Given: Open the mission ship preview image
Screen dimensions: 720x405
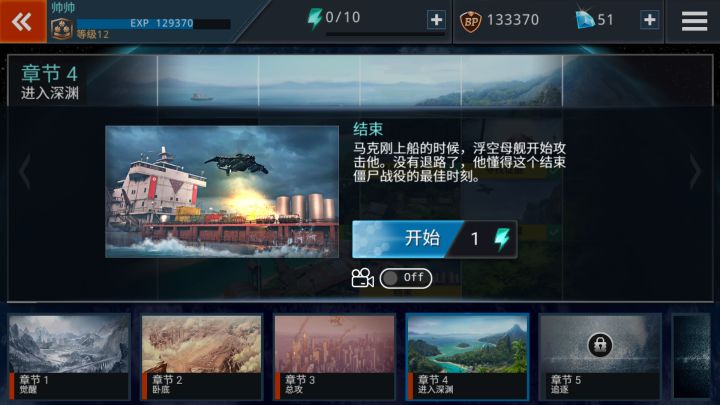Looking at the screenshot, I should (222, 192).
